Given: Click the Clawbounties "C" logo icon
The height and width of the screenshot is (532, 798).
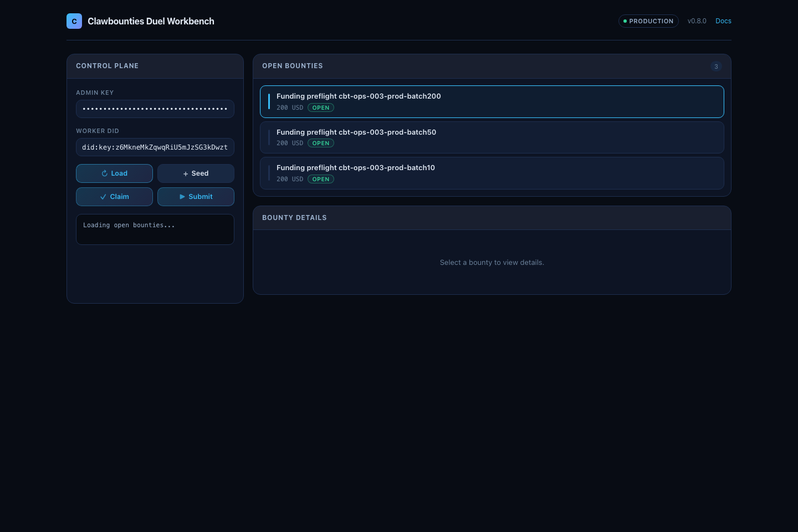Looking at the screenshot, I should [x=74, y=21].
